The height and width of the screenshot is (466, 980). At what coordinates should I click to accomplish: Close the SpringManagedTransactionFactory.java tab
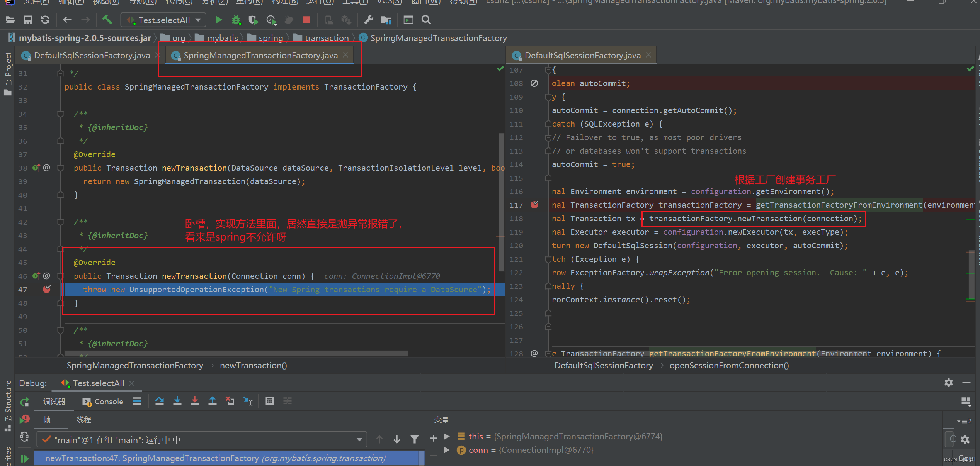(x=345, y=55)
